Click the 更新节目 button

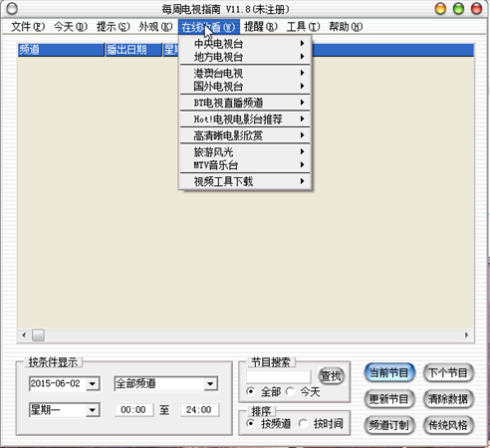(389, 399)
